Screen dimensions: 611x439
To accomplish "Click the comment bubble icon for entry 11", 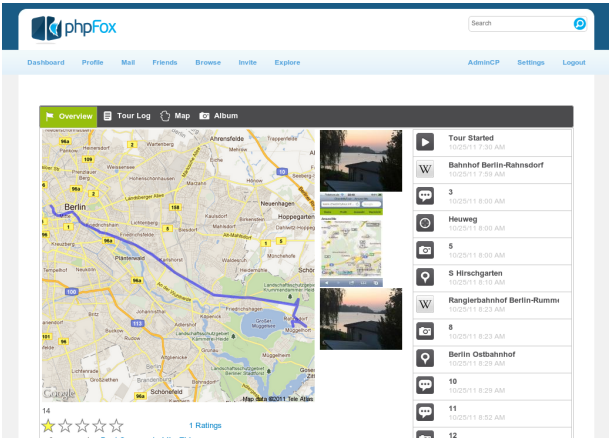I will click(x=425, y=412).
